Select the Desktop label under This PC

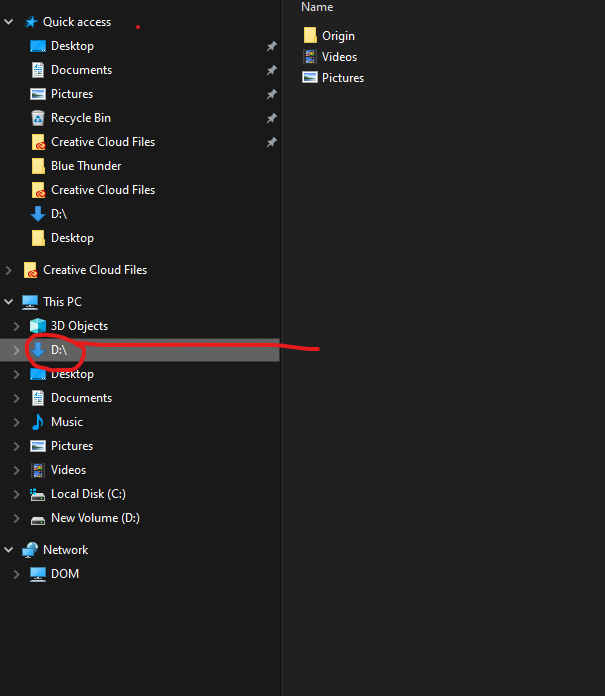click(72, 374)
